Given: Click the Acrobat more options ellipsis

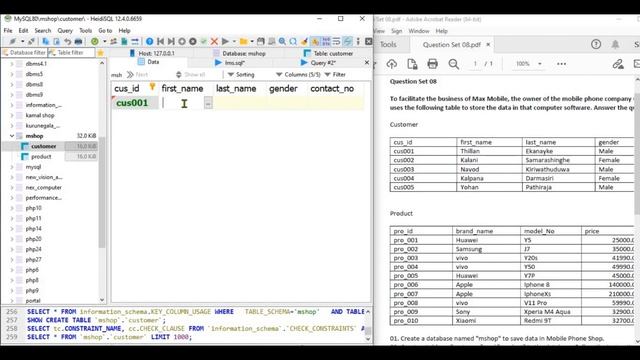Looking at the screenshot, I should [x=561, y=64].
